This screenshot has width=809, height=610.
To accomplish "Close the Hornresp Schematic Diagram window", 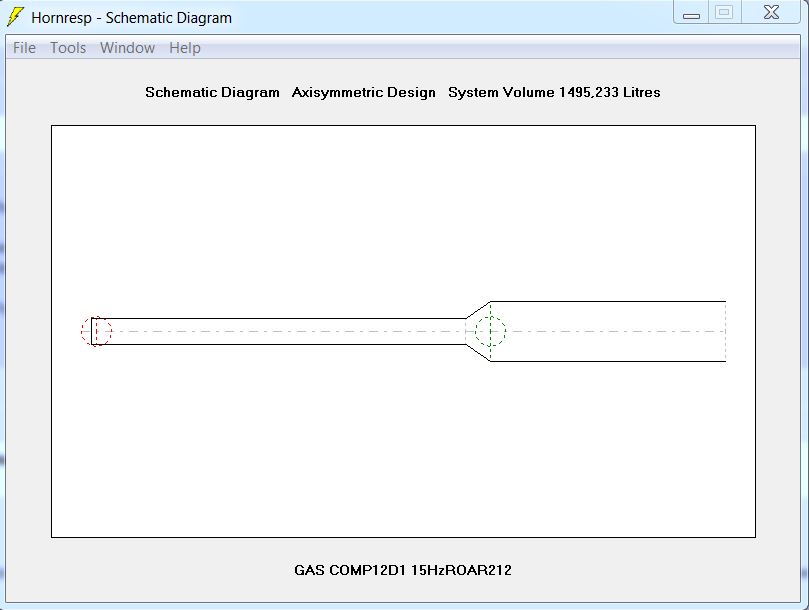I will click(771, 12).
